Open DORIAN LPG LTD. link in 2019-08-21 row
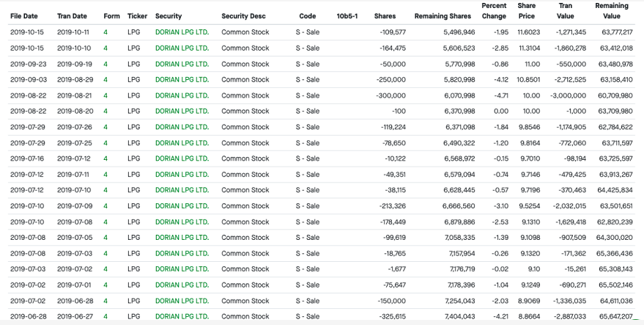 tap(182, 95)
